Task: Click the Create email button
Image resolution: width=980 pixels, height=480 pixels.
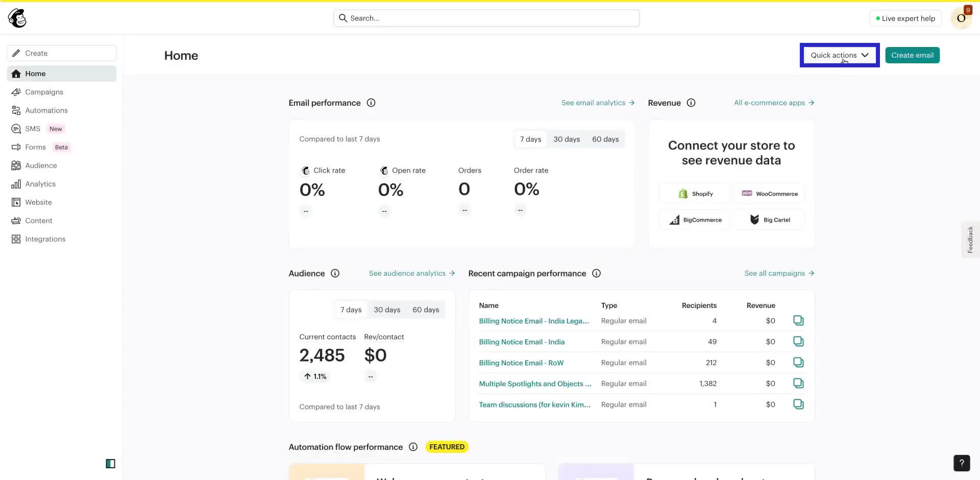Action: (912, 55)
